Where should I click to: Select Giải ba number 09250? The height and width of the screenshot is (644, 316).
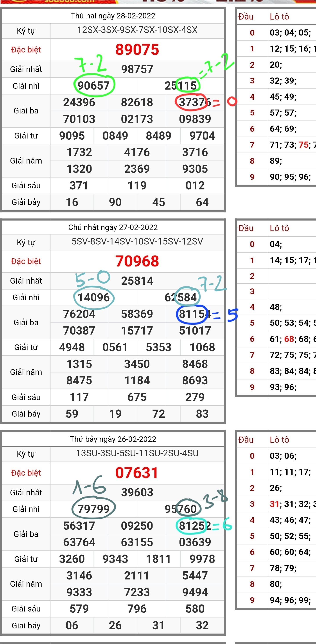point(137,526)
